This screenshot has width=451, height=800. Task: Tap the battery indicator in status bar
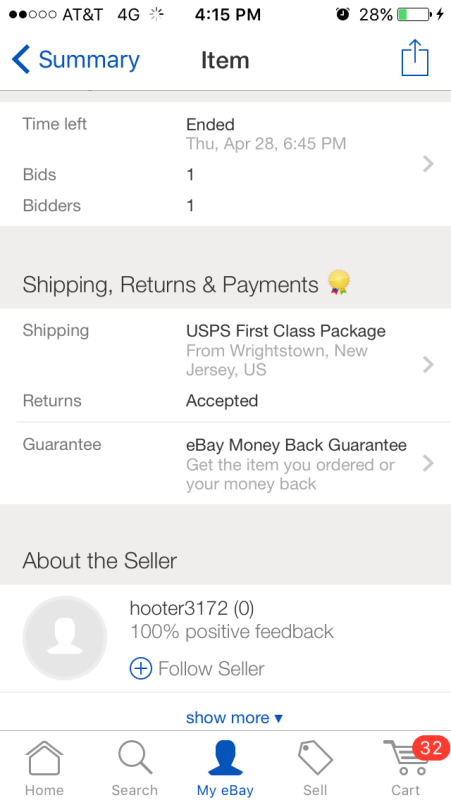coord(414,14)
